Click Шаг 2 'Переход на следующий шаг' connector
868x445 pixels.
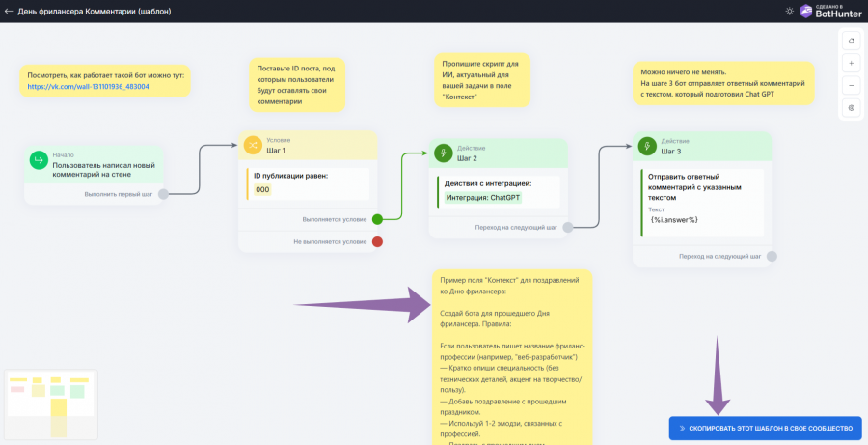[567, 227]
